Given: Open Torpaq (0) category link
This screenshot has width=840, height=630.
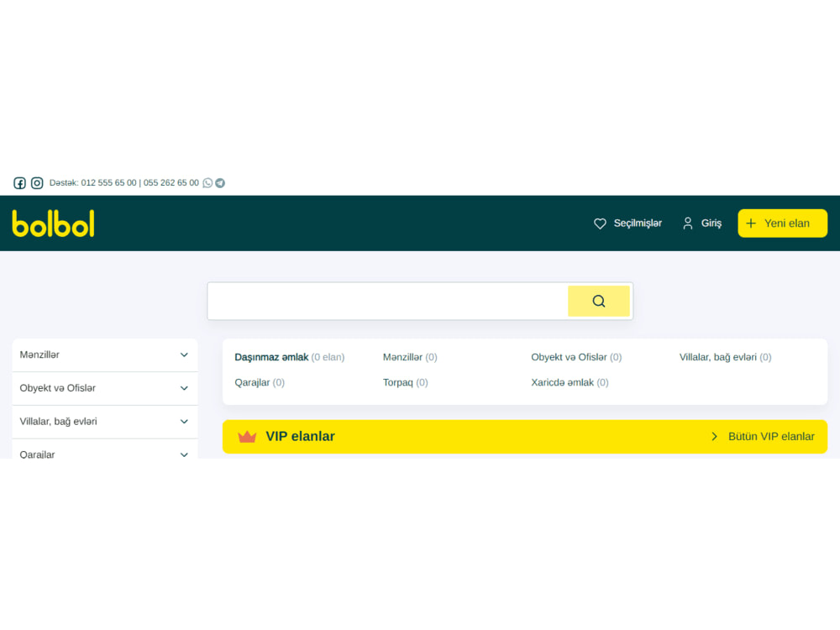Looking at the screenshot, I should (x=405, y=382).
